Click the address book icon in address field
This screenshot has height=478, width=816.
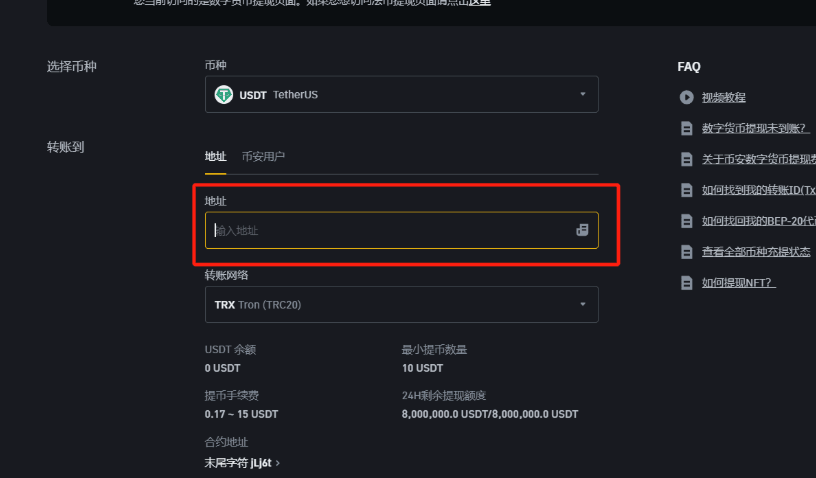coord(582,230)
